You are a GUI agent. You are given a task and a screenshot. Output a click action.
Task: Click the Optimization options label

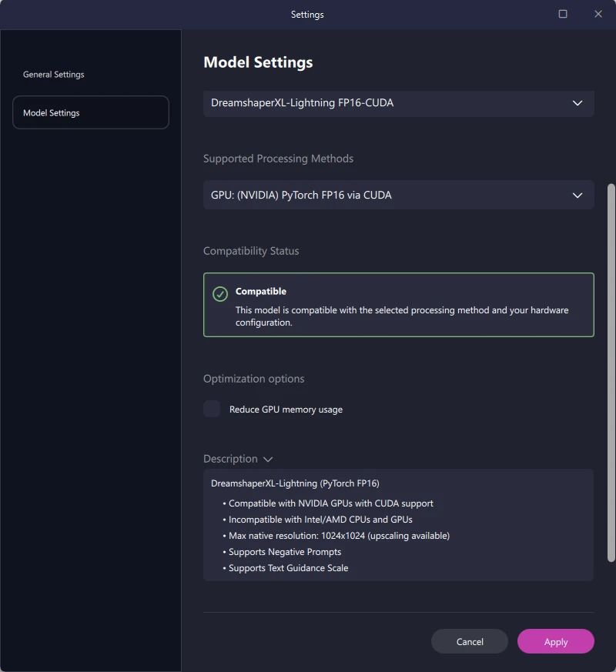(254, 379)
